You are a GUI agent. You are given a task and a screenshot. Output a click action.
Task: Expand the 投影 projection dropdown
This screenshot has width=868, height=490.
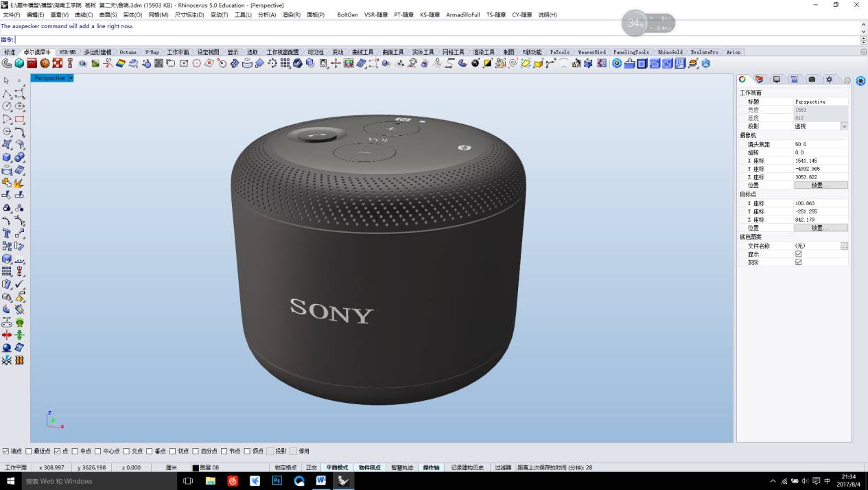click(844, 126)
